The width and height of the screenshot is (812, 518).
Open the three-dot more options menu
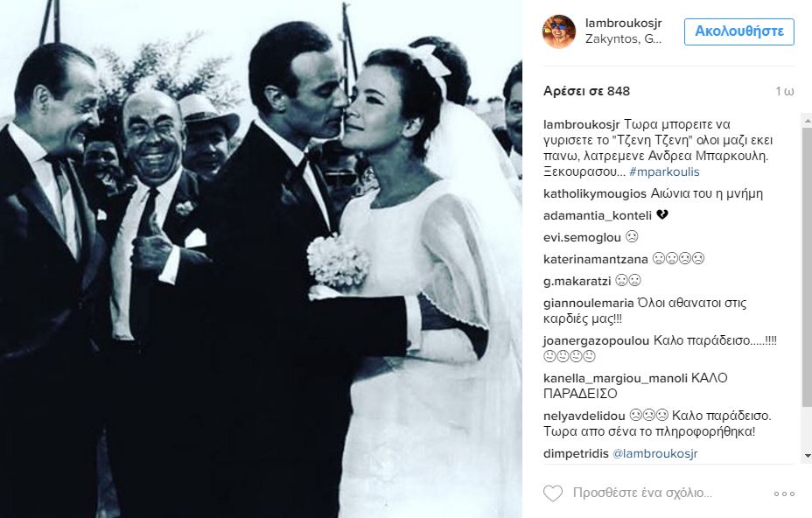[x=784, y=493]
